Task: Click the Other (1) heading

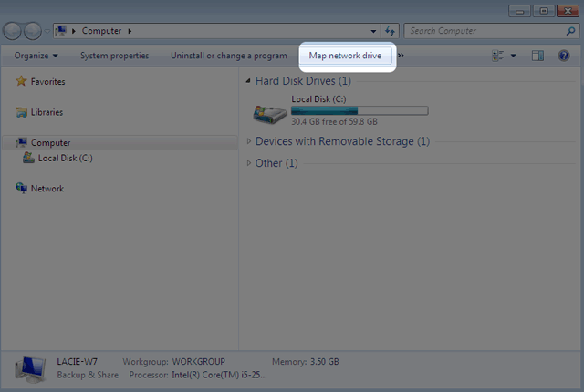Action: coord(276,163)
